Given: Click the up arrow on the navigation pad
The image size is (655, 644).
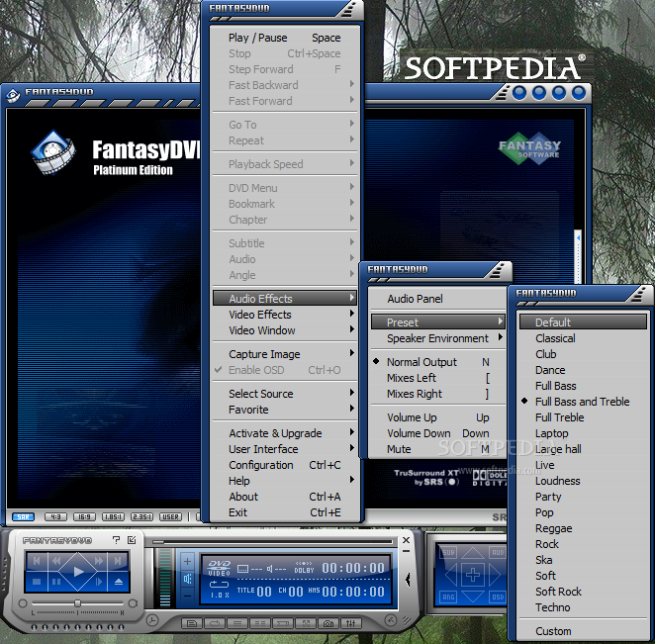Looking at the screenshot, I should (473, 553).
